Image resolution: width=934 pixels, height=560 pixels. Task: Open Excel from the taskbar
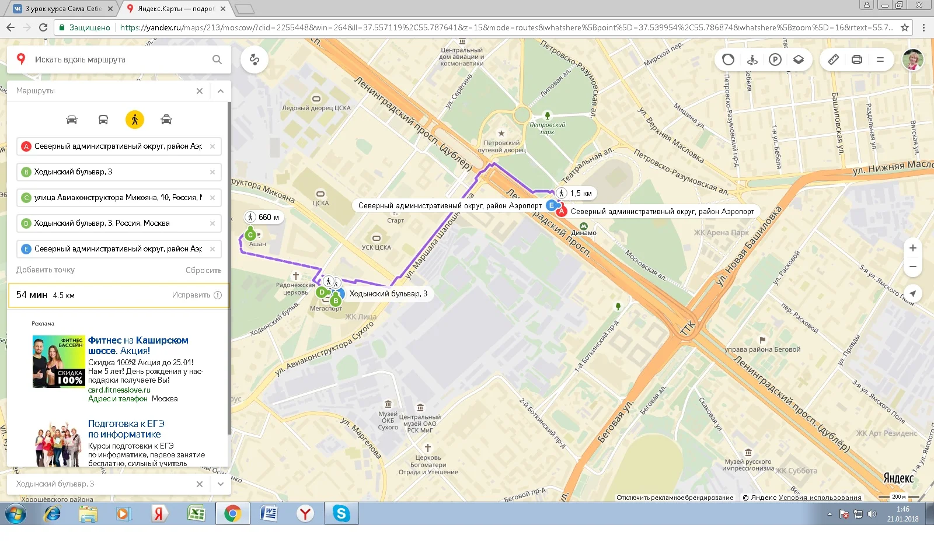(x=196, y=513)
